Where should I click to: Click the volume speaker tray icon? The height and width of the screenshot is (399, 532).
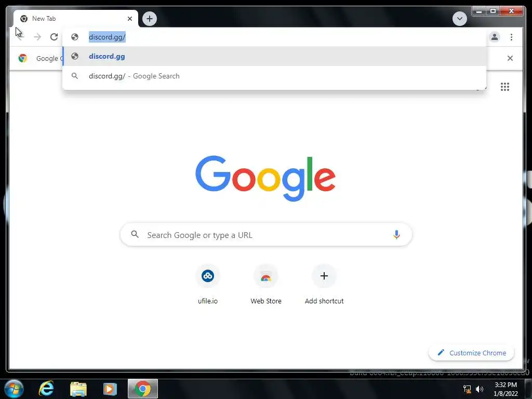[480, 389]
